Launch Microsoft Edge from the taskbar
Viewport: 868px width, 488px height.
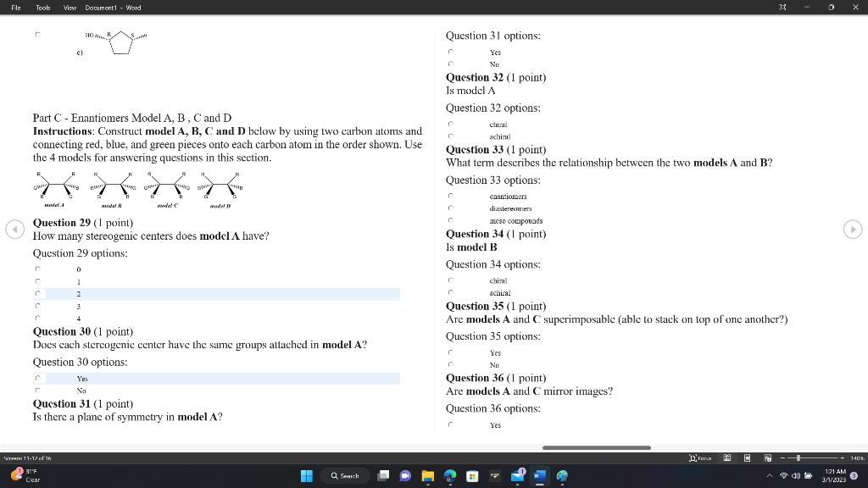(449, 476)
